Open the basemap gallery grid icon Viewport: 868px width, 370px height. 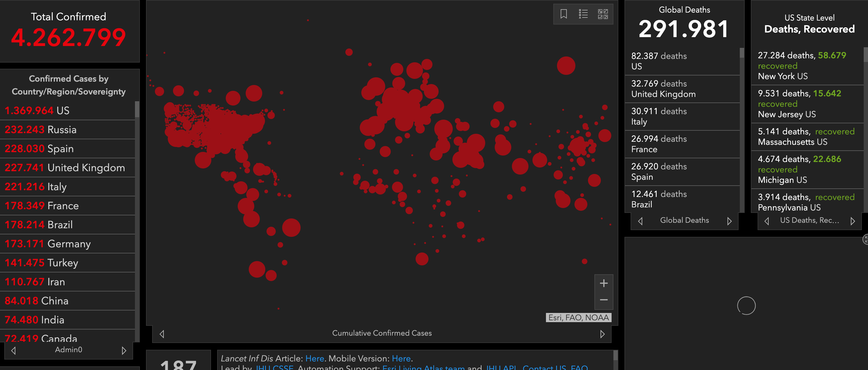click(602, 14)
